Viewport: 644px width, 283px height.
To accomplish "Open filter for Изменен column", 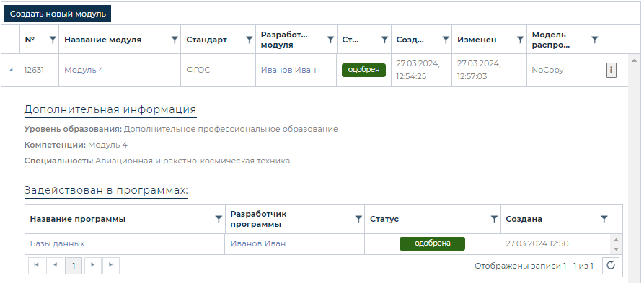I will [520, 40].
